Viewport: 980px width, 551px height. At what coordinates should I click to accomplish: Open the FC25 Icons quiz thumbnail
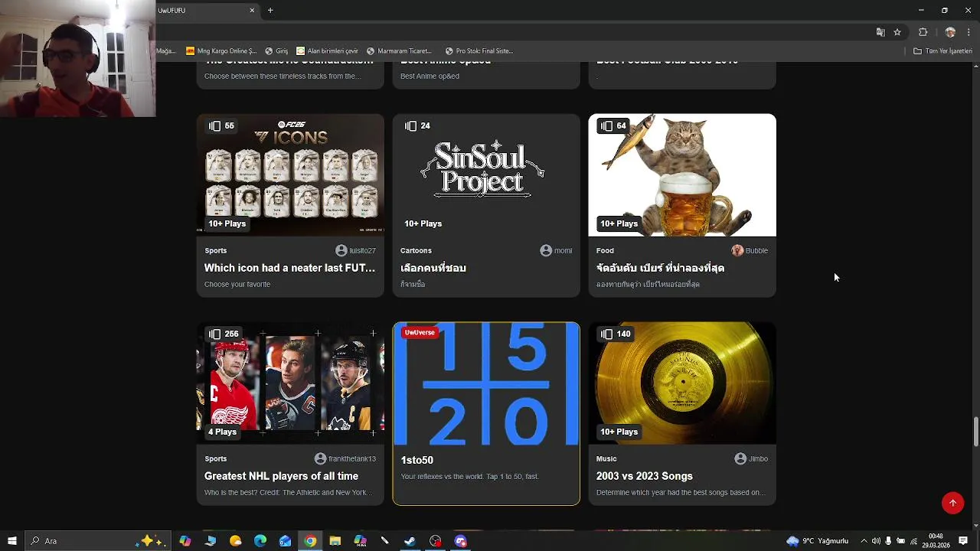(x=290, y=174)
